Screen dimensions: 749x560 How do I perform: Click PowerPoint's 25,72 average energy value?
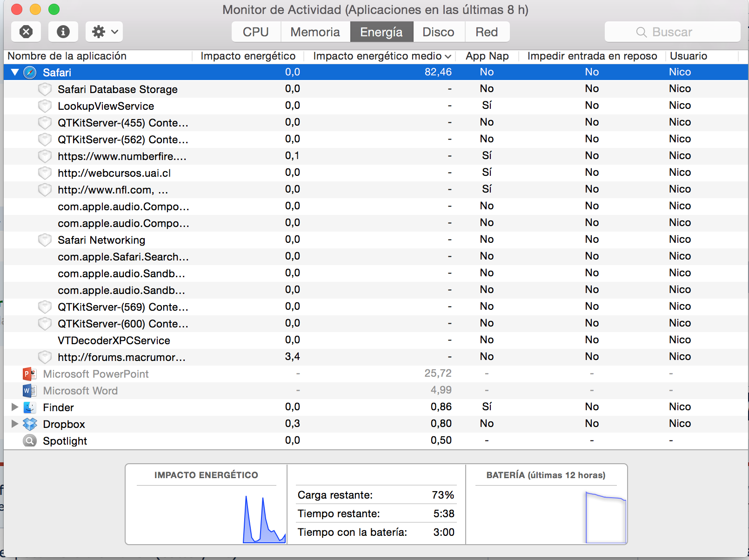438,373
